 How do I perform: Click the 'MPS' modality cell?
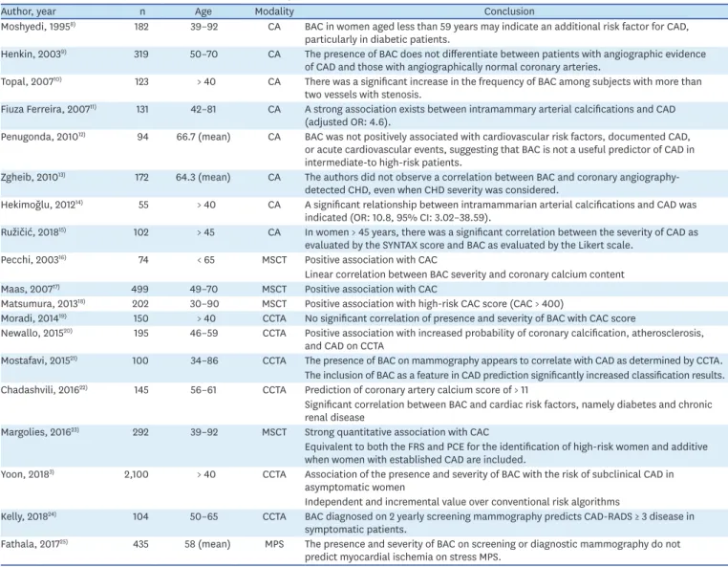[x=274, y=544]
